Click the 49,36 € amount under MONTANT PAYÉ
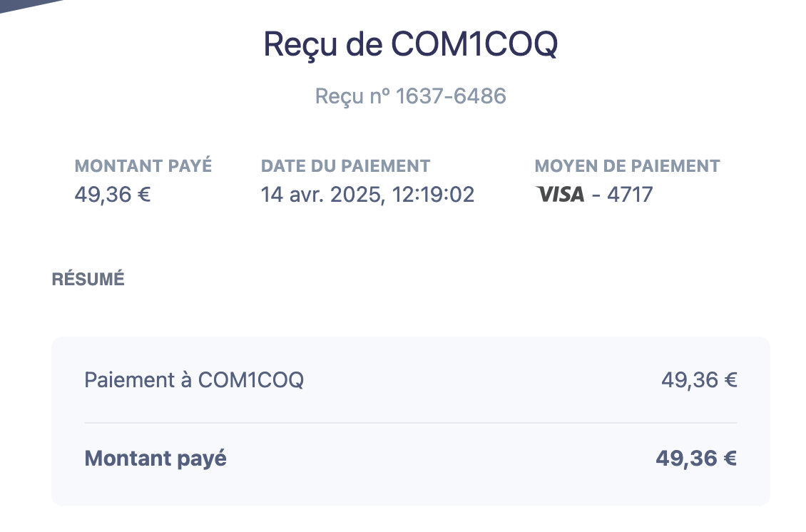 pos(113,195)
